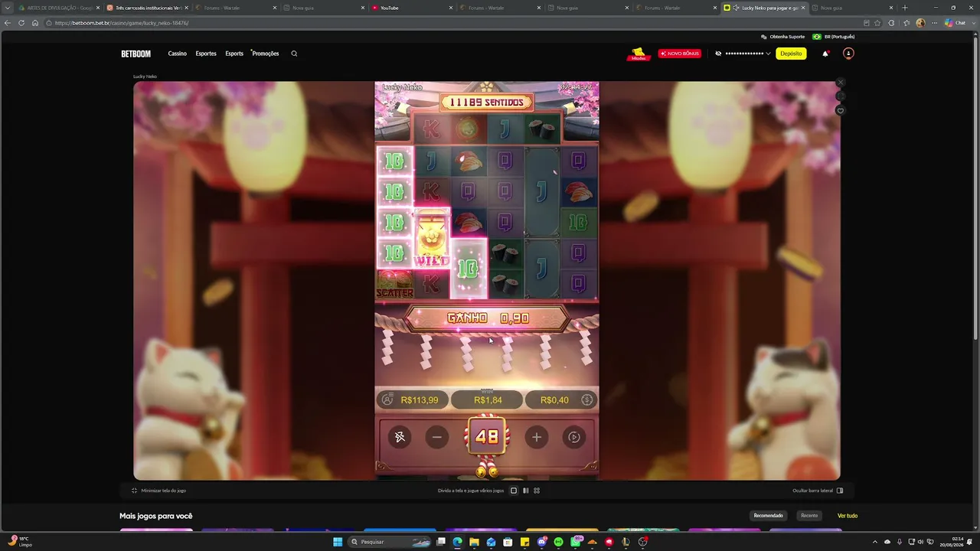
Task: Open the wallet balance R$113,99
Action: pyautogui.click(x=412, y=399)
